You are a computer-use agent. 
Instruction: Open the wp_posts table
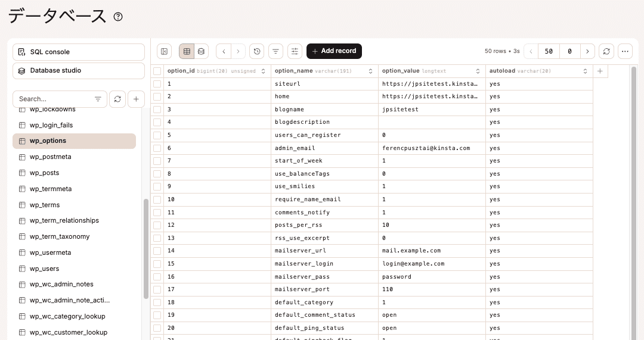click(x=45, y=173)
